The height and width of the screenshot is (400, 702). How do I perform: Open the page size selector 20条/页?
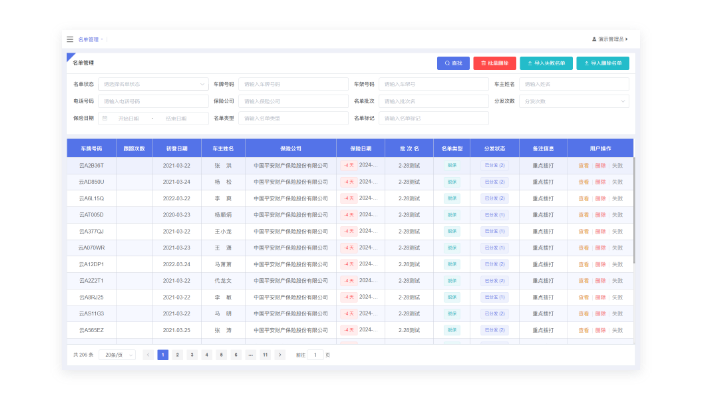point(116,355)
